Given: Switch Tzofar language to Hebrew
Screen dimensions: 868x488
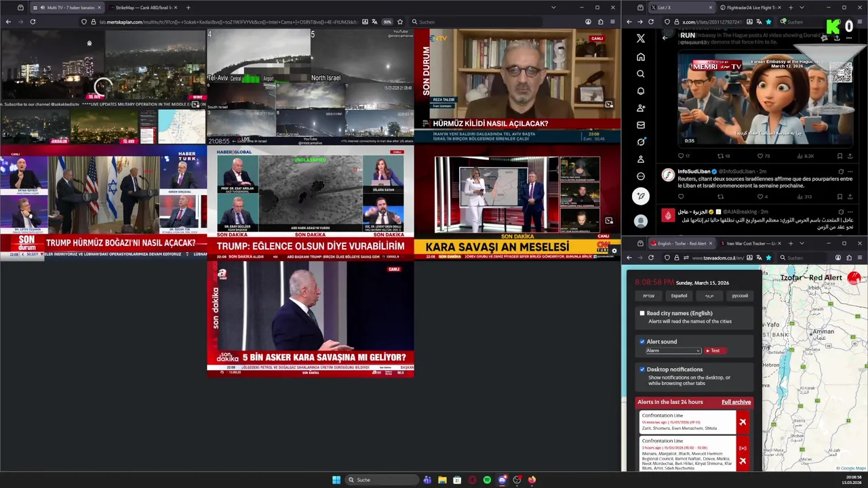Looking at the screenshot, I should pyautogui.click(x=648, y=296).
